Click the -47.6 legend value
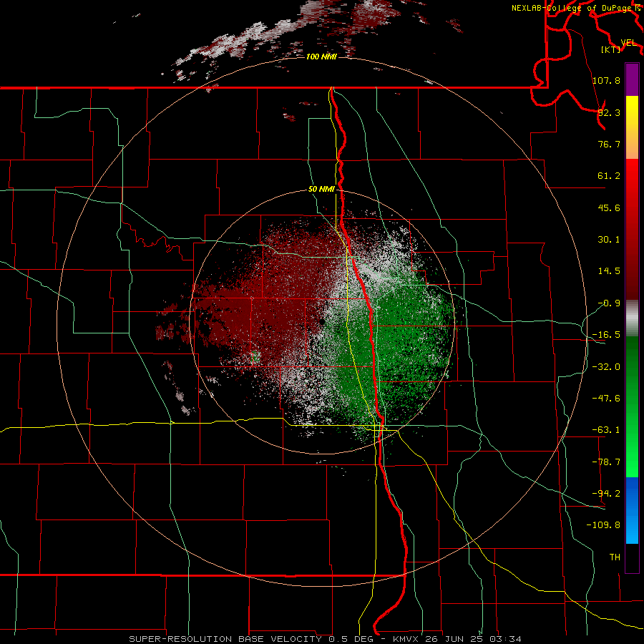 pyautogui.click(x=606, y=399)
